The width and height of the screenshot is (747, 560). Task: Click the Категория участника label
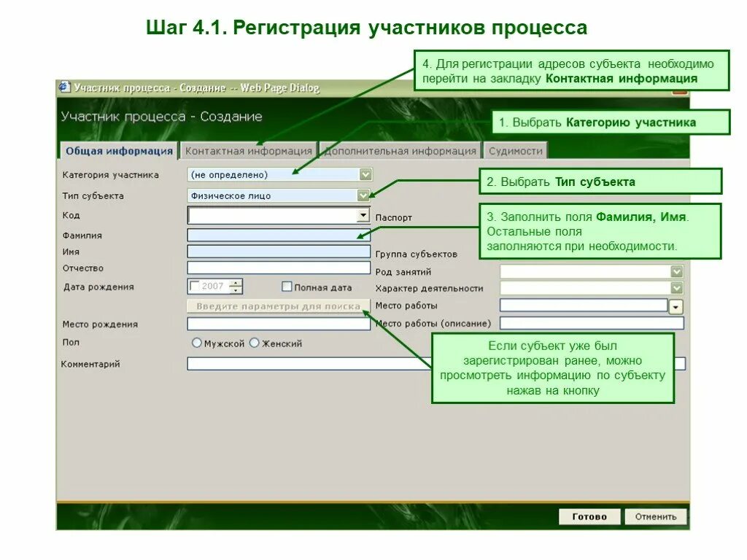[x=111, y=175]
